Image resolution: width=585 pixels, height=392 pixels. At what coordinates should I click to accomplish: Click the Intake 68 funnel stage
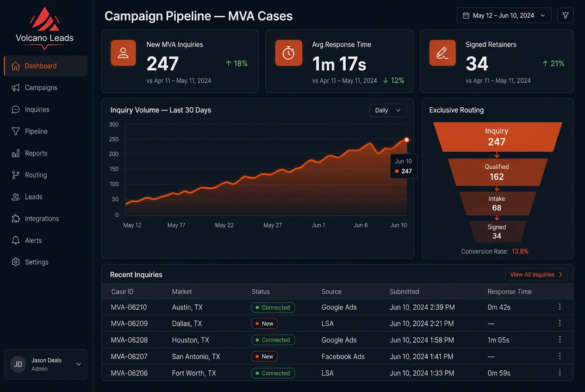coord(497,203)
